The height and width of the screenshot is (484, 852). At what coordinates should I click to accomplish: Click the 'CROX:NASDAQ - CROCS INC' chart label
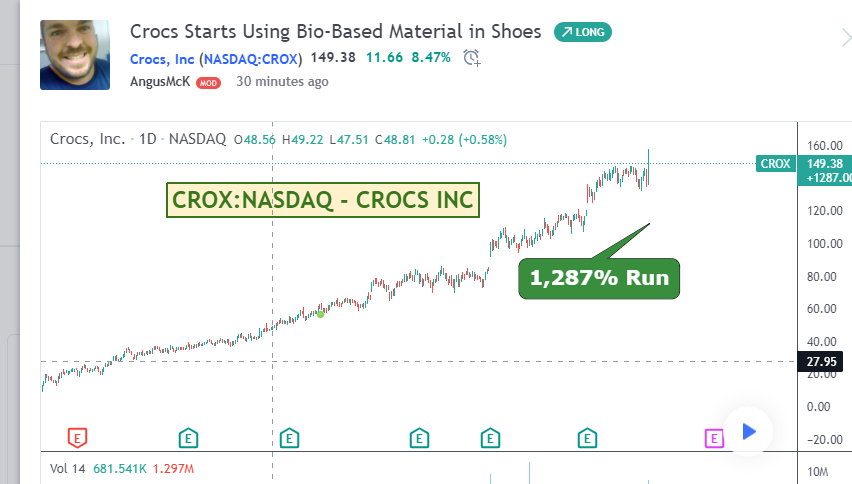323,200
